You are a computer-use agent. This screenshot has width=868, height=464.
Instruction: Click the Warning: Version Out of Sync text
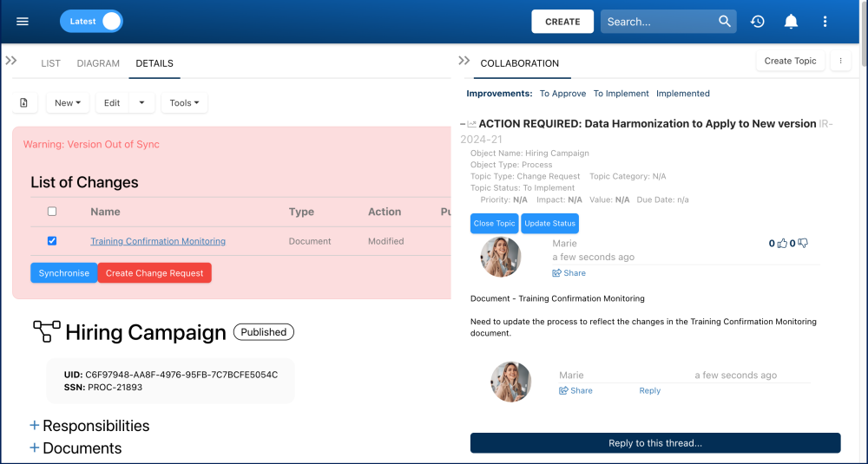coord(91,144)
